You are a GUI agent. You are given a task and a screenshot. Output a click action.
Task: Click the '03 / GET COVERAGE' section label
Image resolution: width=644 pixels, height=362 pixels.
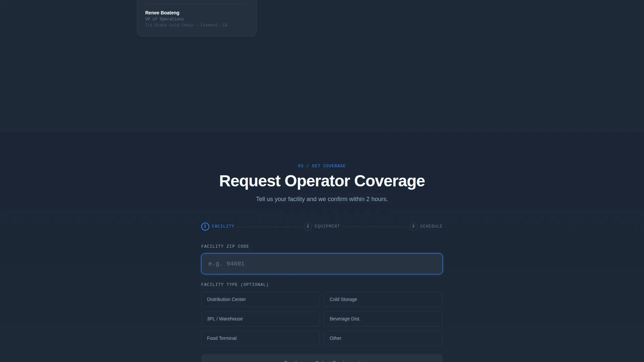pos(322,166)
